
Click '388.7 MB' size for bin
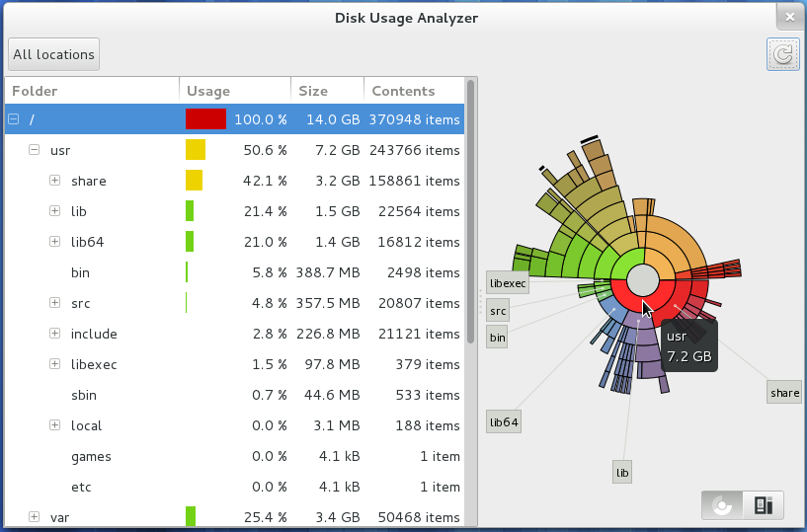pos(328,272)
